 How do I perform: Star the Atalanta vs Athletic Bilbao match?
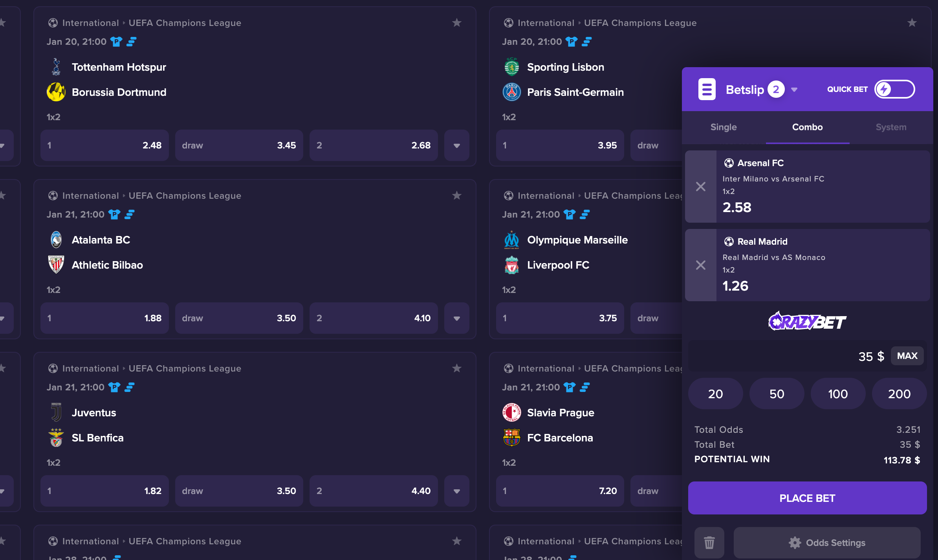(x=456, y=196)
